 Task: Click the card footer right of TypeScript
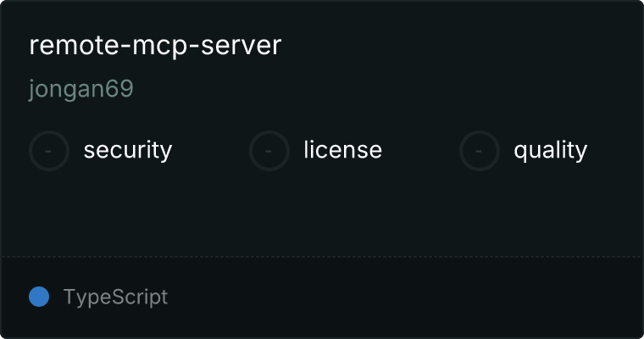point(404,297)
